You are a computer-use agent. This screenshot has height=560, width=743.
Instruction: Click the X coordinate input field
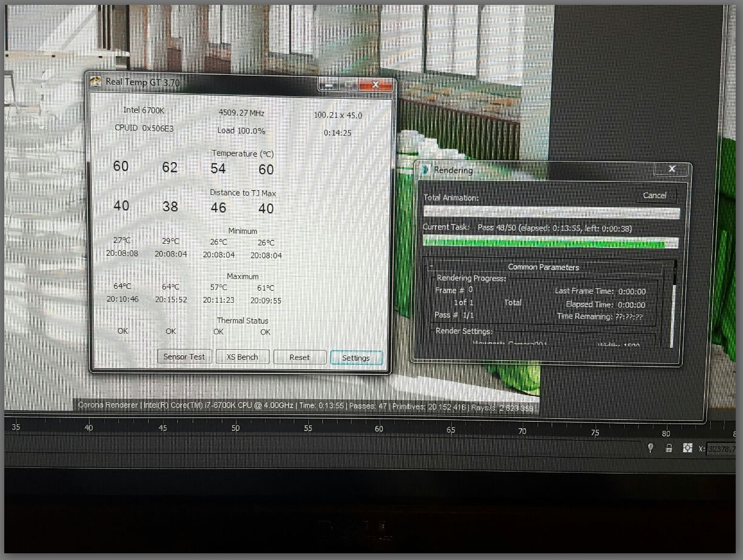(x=722, y=448)
